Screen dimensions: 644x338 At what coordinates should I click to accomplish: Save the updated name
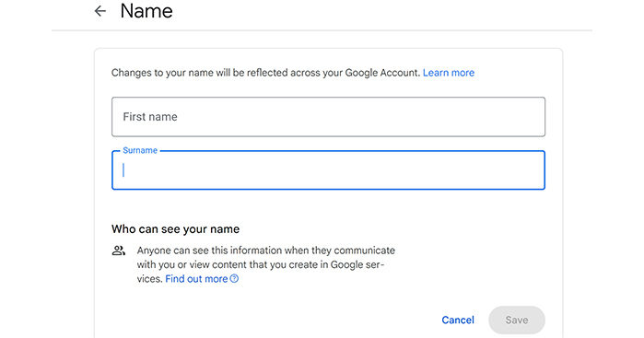click(517, 320)
